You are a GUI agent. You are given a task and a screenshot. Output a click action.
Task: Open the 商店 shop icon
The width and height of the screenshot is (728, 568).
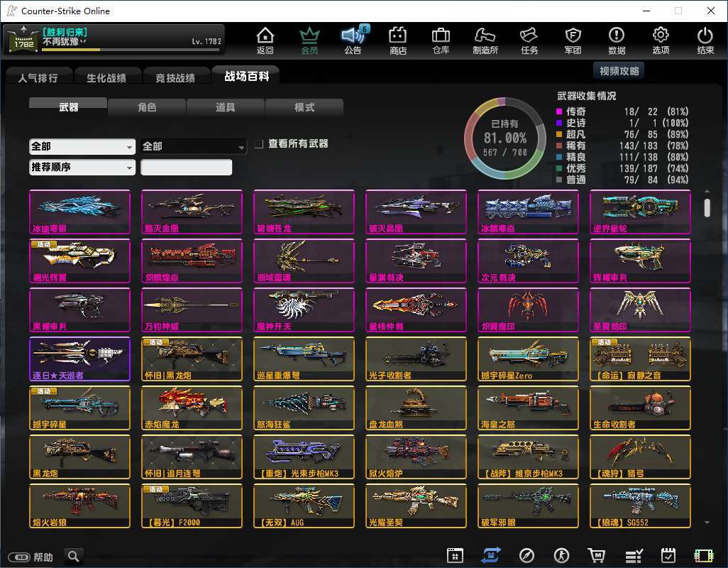(x=398, y=40)
